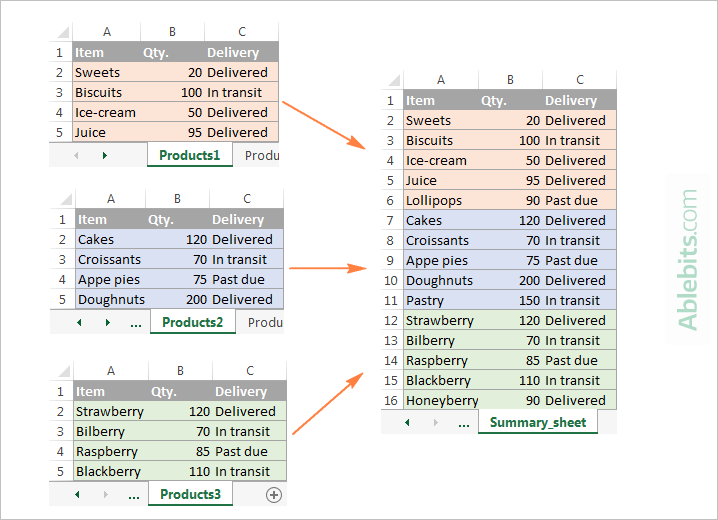Click previous-sheet arrow beside Summary_sheet tab
Screen dimensions: 718x520
(407, 423)
